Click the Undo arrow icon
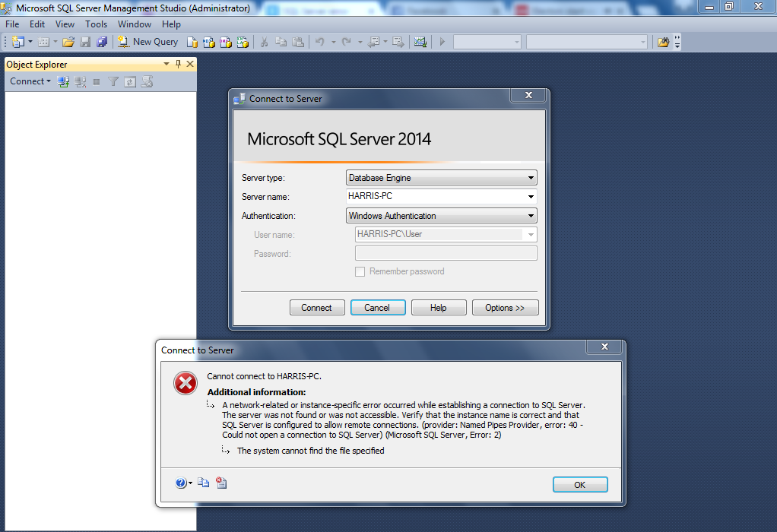Image resolution: width=777 pixels, height=532 pixels. click(x=320, y=42)
